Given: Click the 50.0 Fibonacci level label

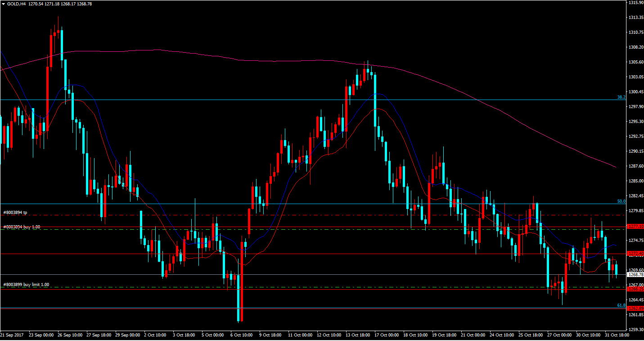Looking at the screenshot, I should (x=621, y=201).
